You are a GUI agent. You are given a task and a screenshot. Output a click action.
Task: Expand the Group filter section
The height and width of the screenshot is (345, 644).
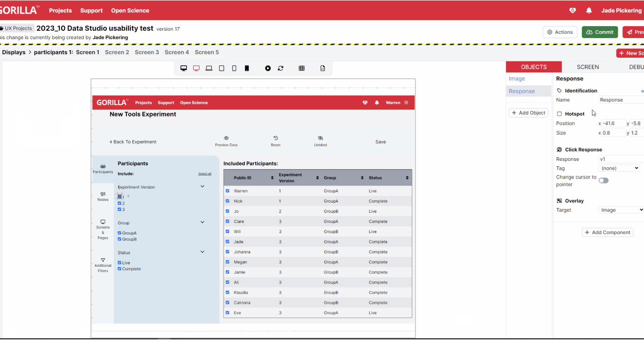click(x=202, y=222)
